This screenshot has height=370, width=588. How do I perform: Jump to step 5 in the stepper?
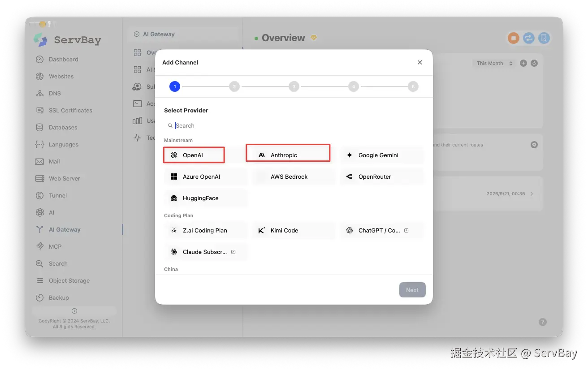coord(413,86)
